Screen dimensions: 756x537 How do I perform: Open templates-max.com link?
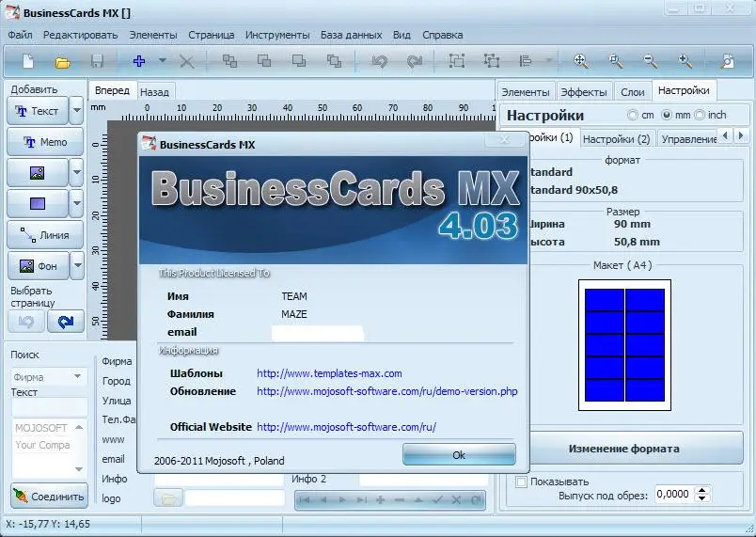pyautogui.click(x=329, y=373)
